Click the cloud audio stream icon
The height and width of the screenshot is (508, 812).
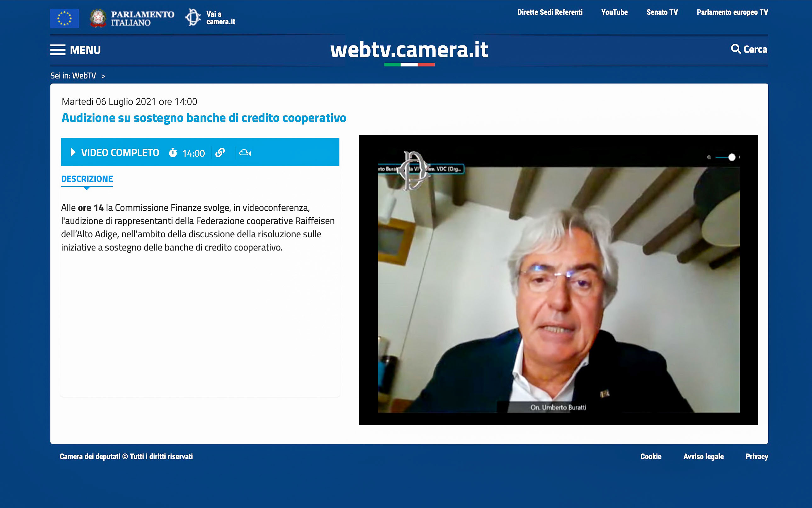tap(245, 153)
